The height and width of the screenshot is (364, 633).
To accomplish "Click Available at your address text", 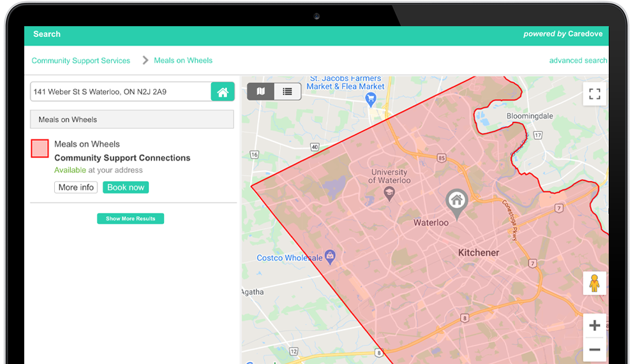I will [x=98, y=170].
